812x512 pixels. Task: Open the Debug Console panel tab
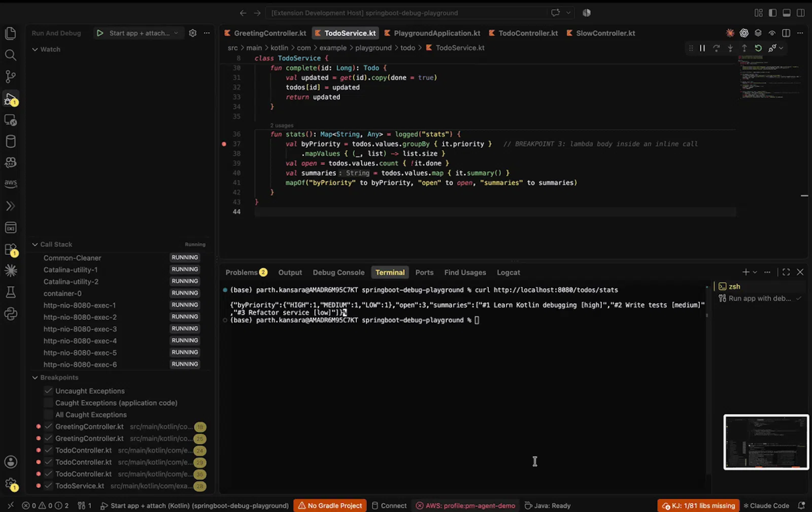pyautogui.click(x=339, y=272)
